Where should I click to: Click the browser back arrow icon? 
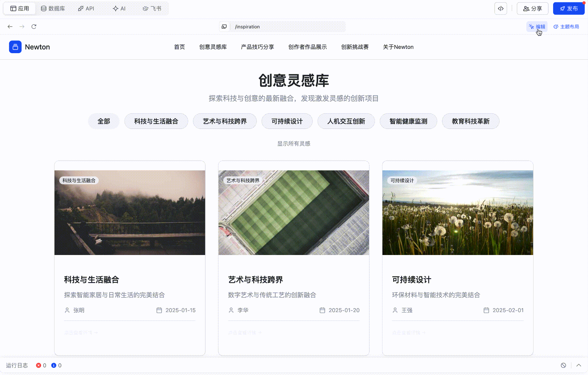pyautogui.click(x=10, y=27)
